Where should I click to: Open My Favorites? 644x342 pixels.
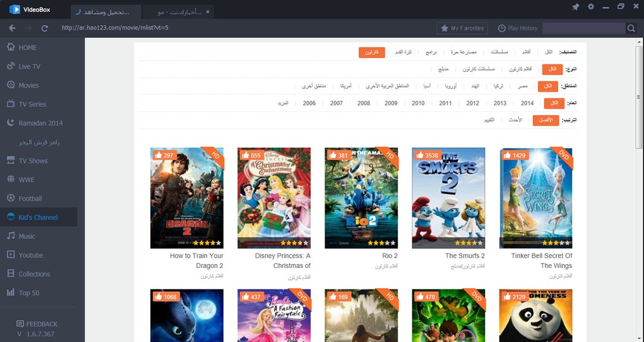click(x=462, y=28)
